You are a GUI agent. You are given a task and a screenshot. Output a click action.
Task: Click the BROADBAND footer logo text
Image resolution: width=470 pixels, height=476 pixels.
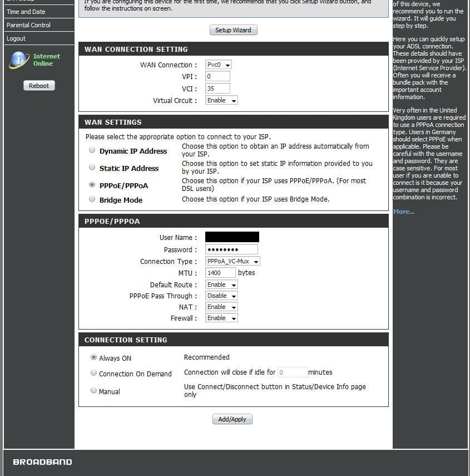42,462
